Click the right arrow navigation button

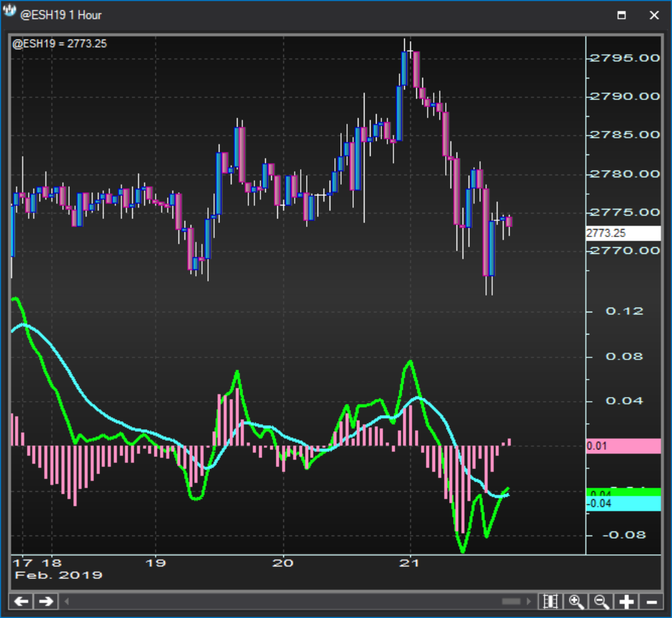coord(46,601)
